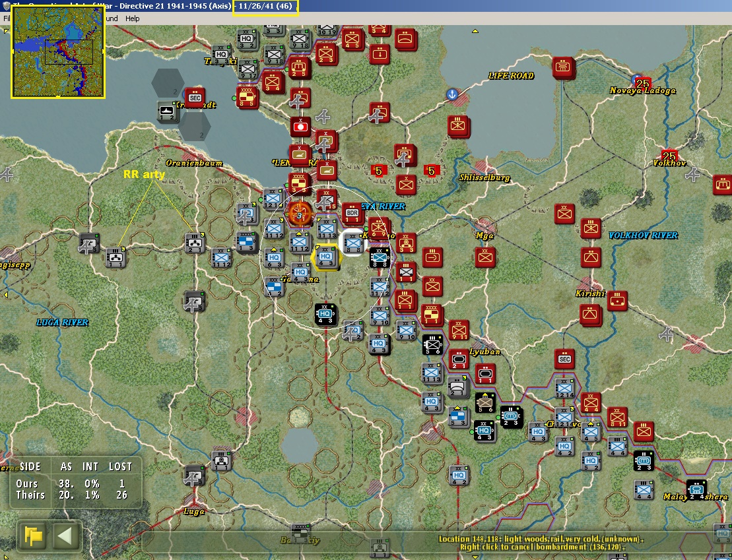This screenshot has width=732, height=560.
Task: Select the black HQ unit with green dot
Action: tap(484, 431)
